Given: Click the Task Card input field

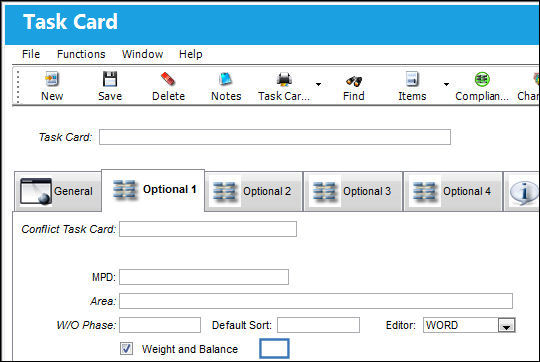Looking at the screenshot, I should [275, 137].
